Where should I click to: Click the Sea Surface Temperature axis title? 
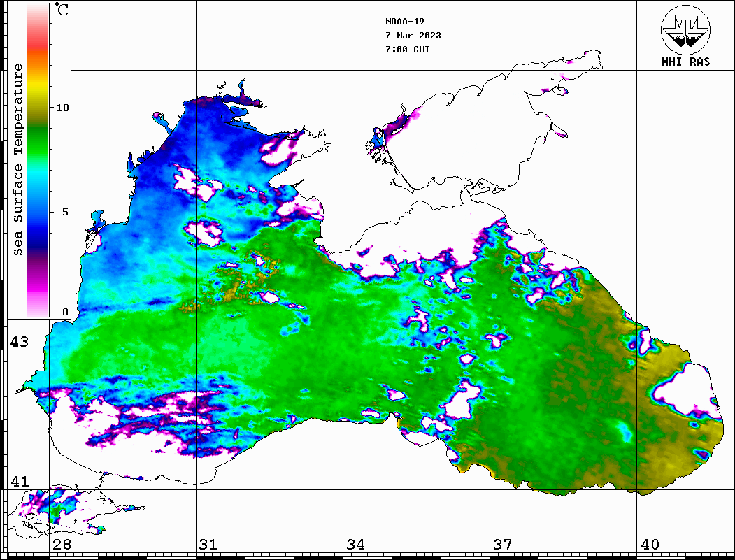coord(17,159)
